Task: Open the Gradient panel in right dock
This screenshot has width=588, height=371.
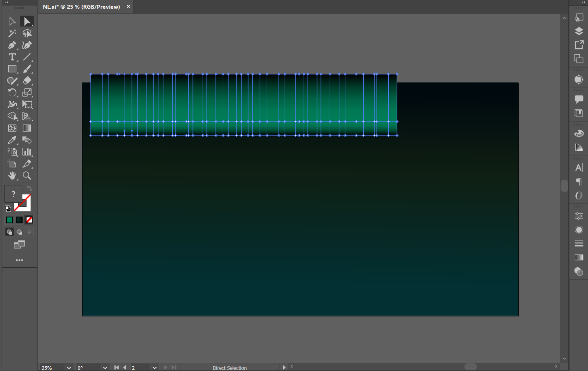Action: click(x=579, y=257)
